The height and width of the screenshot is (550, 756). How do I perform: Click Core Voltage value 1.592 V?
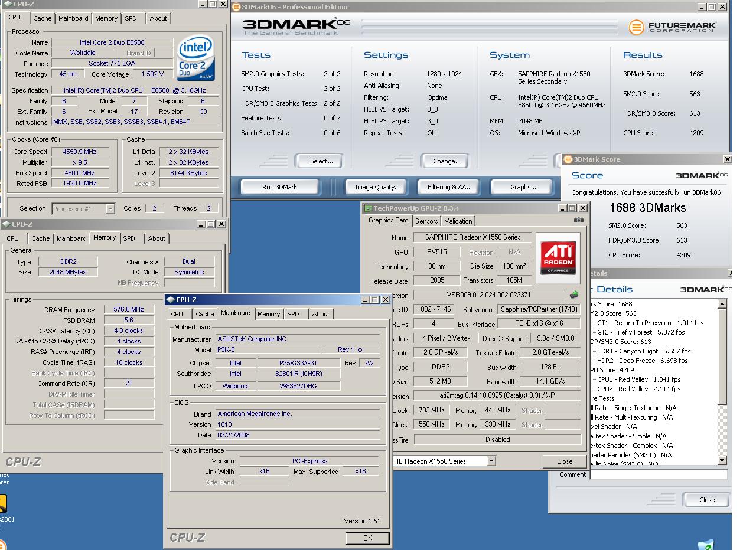pos(152,74)
